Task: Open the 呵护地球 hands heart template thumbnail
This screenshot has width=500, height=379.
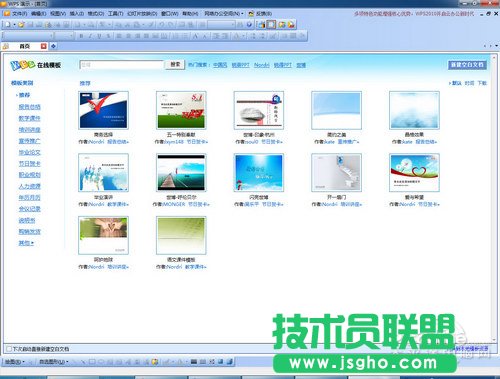Action: point(103,235)
